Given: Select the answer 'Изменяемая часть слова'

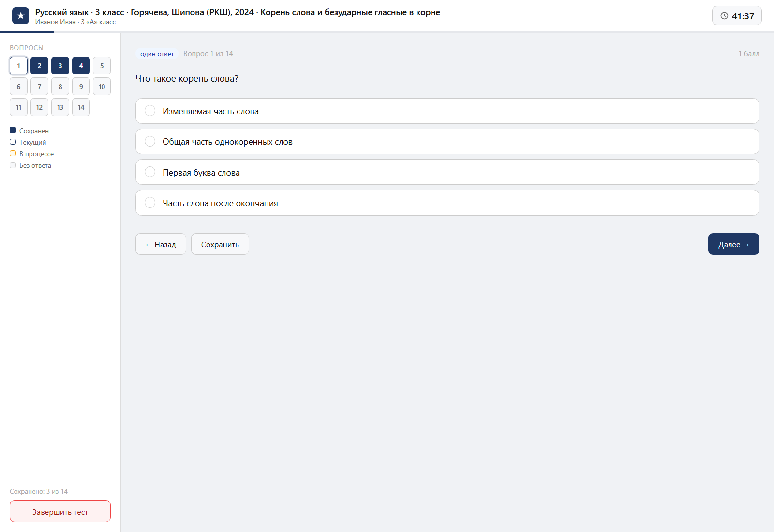Looking at the screenshot, I should coord(447,111).
